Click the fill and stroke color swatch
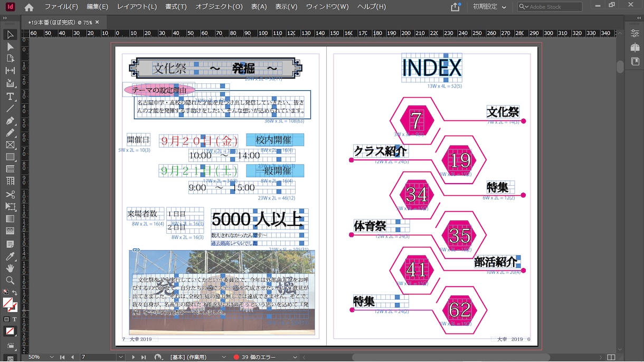Image resolution: width=644 pixels, height=362 pixels. pyautogui.click(x=10, y=304)
